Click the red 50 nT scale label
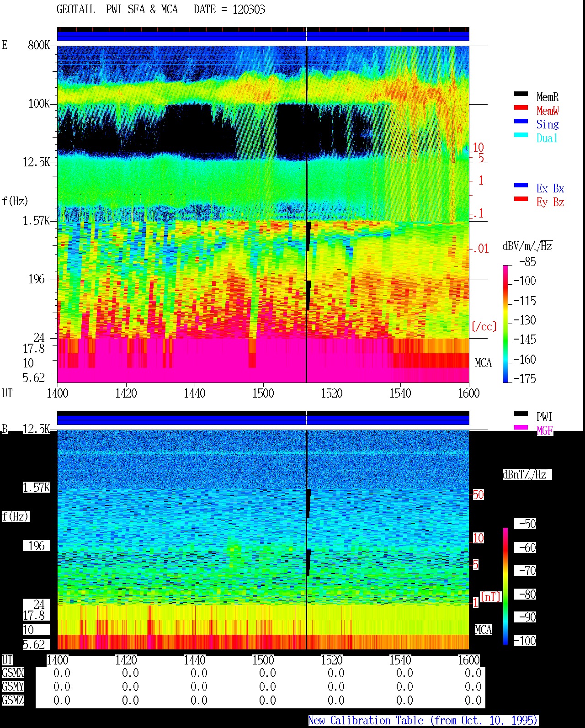The height and width of the screenshot is (728, 585). click(478, 494)
